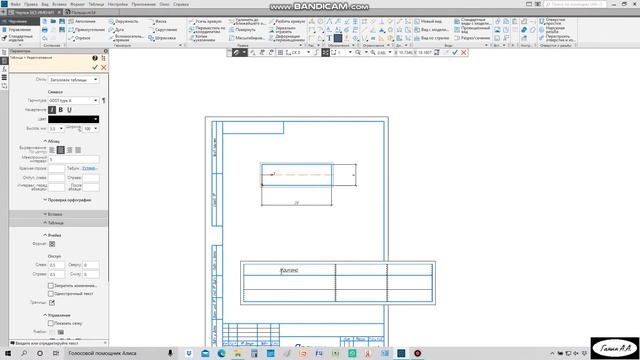
Task: Open the text height dropdown
Action: 56,129
